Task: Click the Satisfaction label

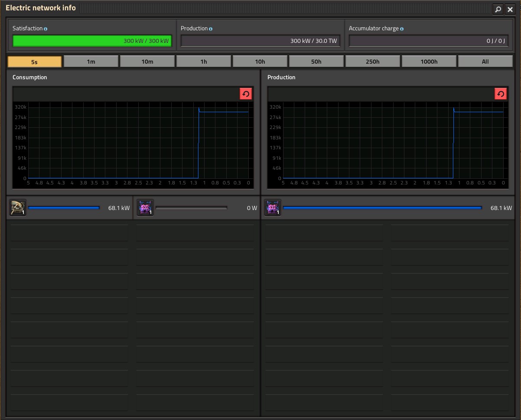Action: click(27, 29)
